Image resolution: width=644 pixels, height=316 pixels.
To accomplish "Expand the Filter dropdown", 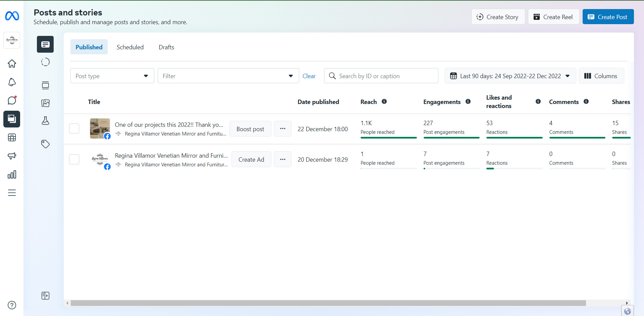I will point(228,76).
